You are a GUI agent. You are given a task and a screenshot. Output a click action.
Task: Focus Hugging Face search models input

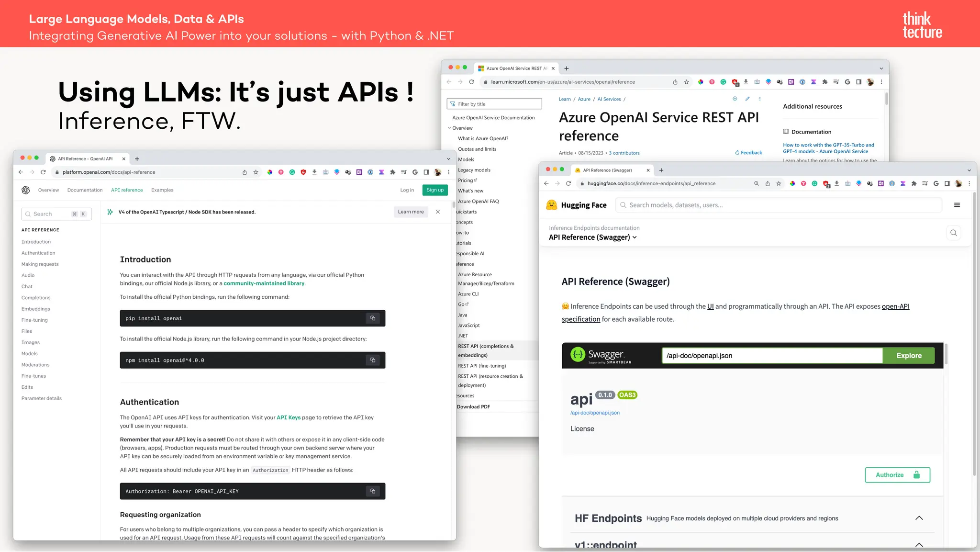tap(779, 205)
